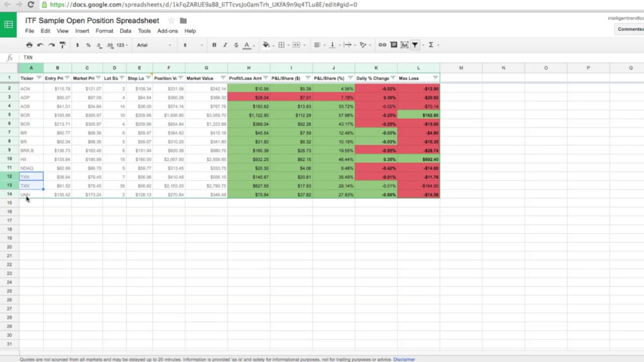Open filter dropdown for Market Value column

pos(223,78)
